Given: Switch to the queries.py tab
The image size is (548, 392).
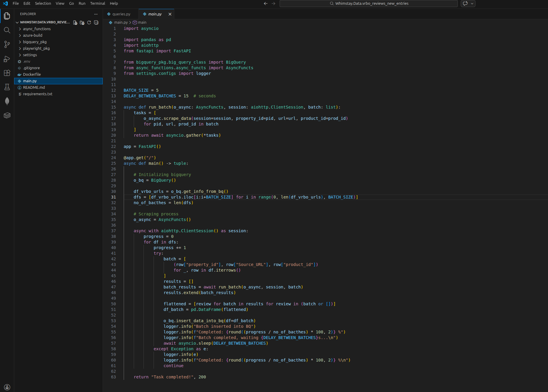Looking at the screenshot, I should click(121, 14).
